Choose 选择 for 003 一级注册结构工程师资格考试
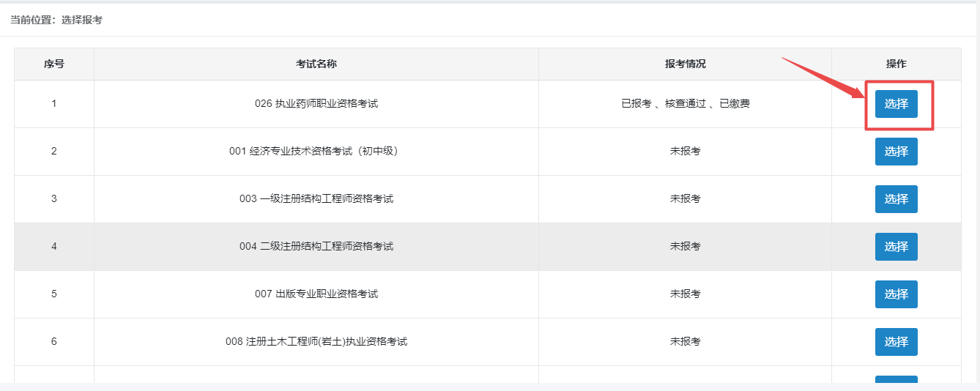Image resolution: width=980 pixels, height=391 pixels. (x=896, y=199)
